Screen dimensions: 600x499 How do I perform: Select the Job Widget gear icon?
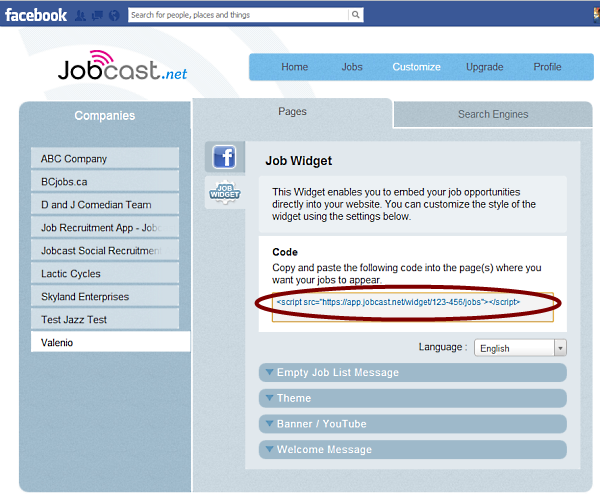[225, 192]
